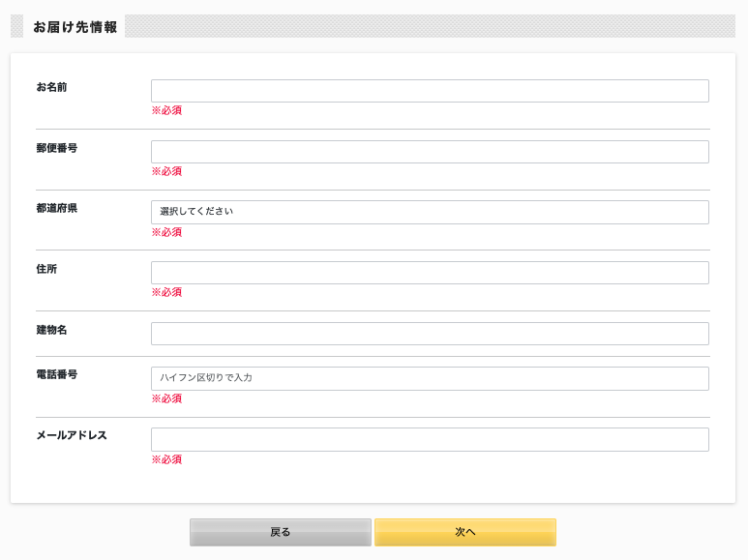Open the 都道府県 選択してください dropdown
This screenshot has height=560, width=748.
pyautogui.click(x=430, y=212)
